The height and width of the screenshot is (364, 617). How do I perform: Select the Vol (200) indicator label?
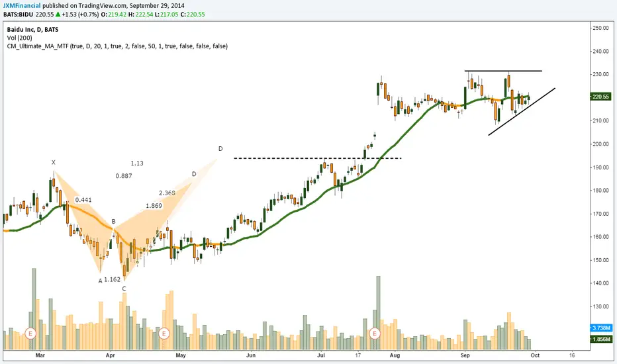point(19,38)
